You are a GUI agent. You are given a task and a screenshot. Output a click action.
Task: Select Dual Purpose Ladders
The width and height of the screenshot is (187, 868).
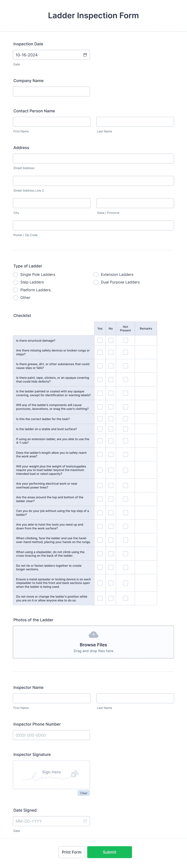[x=96, y=282]
